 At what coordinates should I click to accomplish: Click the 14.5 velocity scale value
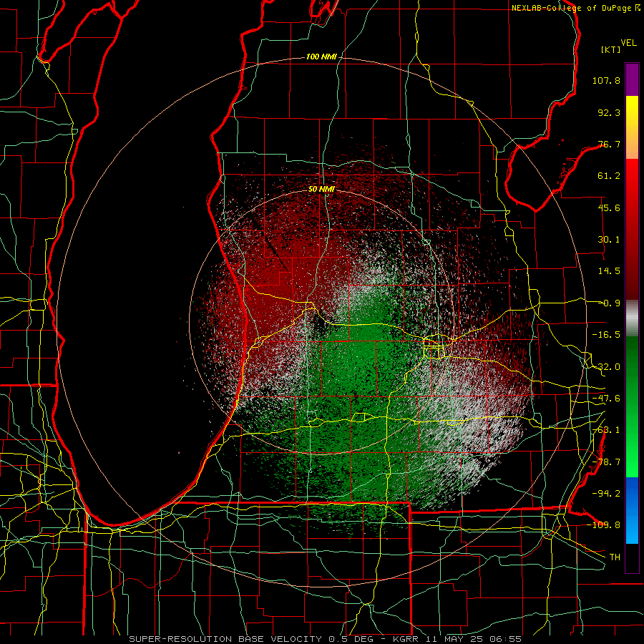(x=609, y=271)
